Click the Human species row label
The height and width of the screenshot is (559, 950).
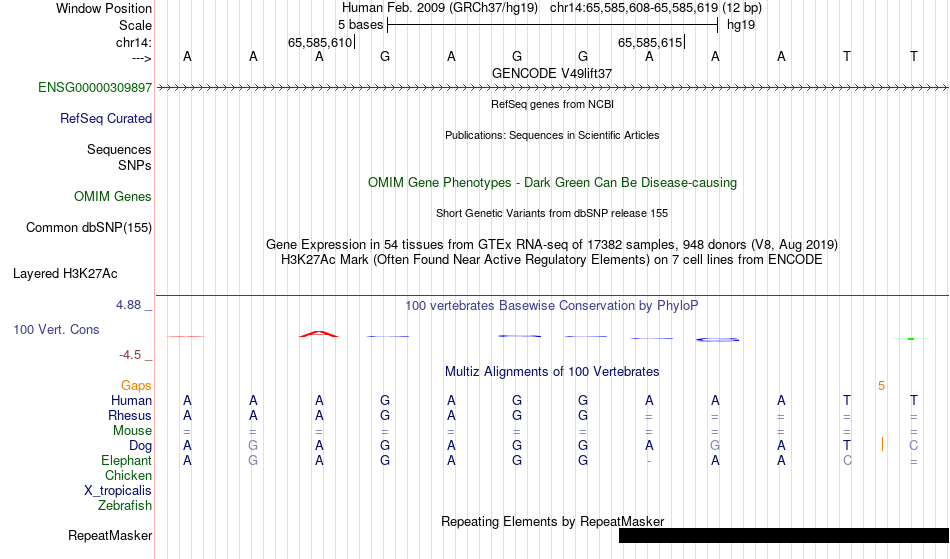131,401
